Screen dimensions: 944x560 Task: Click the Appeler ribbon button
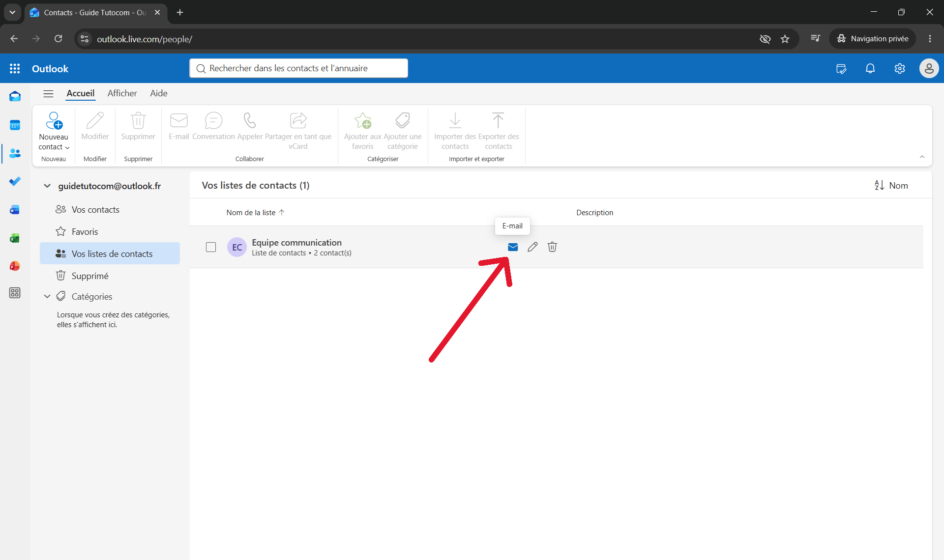[x=250, y=127]
